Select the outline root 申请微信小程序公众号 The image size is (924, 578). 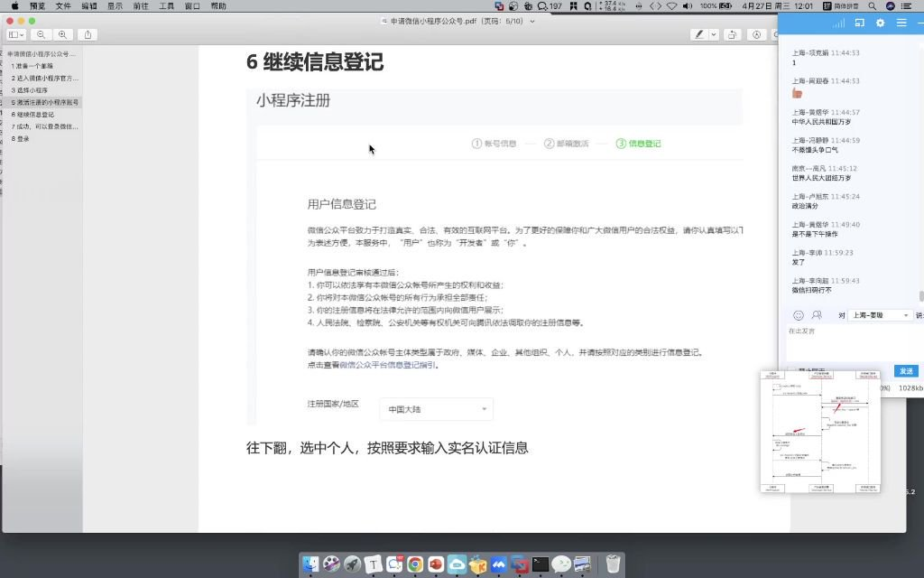(42, 53)
